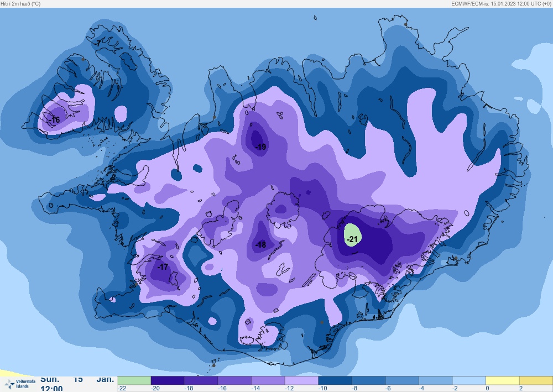Click the -10 legend scale value
Image resolution: width=553 pixels, height=392 pixels.
[323, 389]
